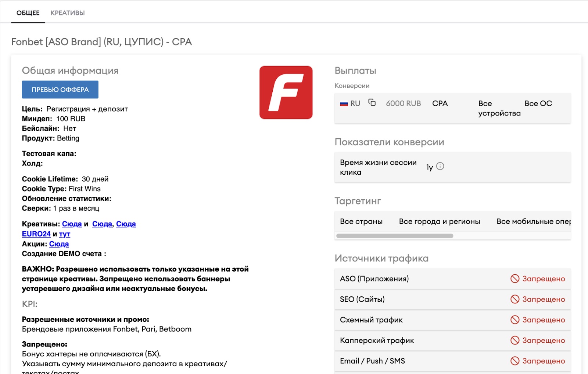Image resolution: width=588 pixels, height=374 pixels.
Task: Click the forbidden icon in Схемный трафик row
Action: 515,320
